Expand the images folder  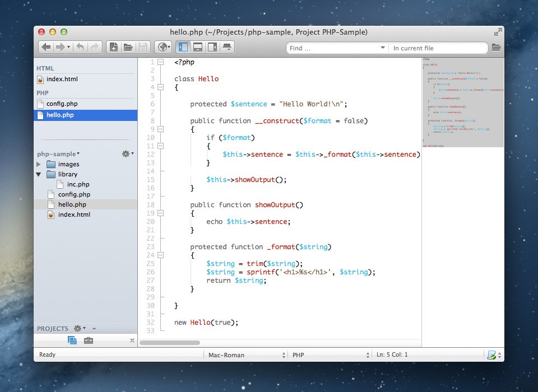(x=39, y=165)
